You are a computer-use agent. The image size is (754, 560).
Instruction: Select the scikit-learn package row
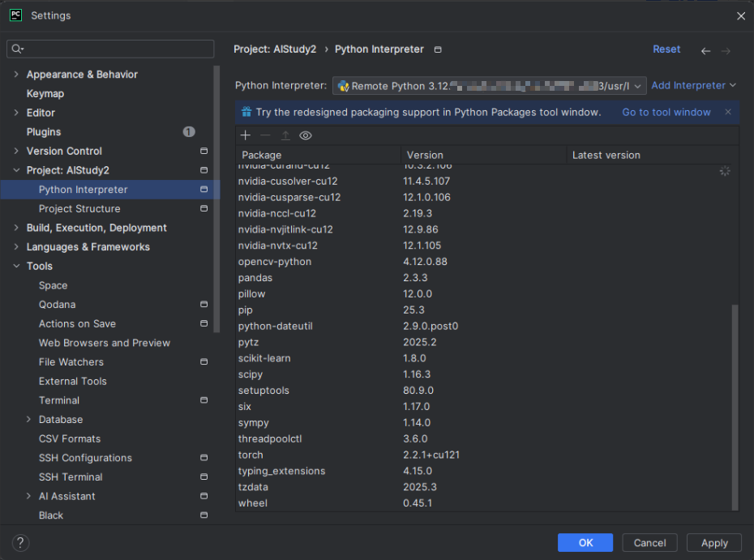[x=483, y=358]
